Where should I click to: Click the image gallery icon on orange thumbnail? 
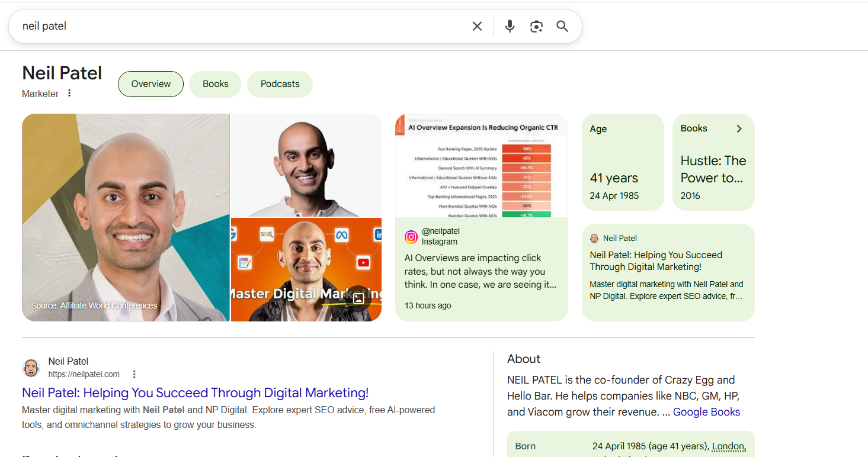point(358,298)
